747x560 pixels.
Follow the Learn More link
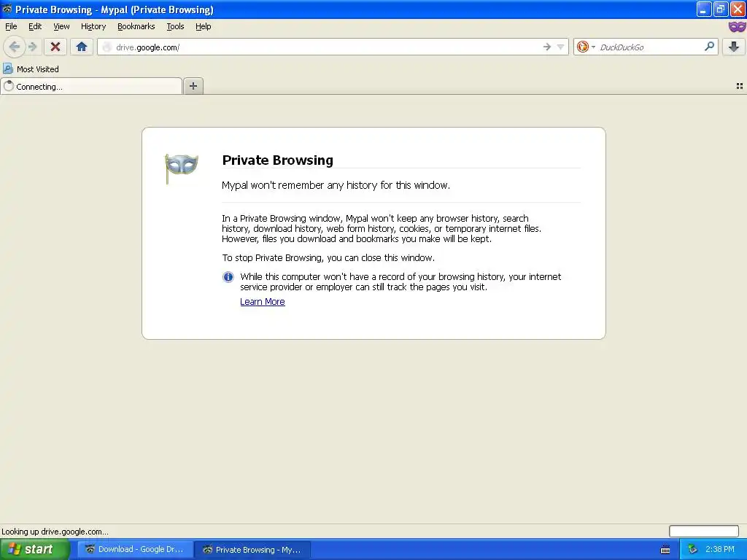(263, 301)
